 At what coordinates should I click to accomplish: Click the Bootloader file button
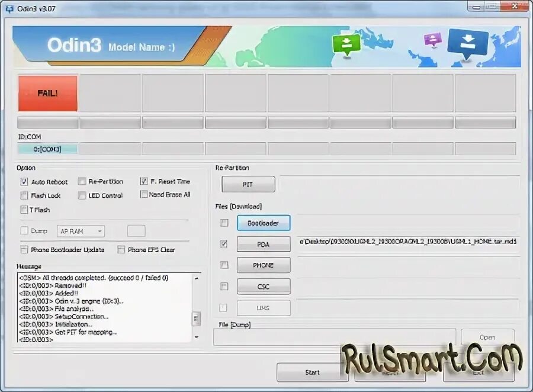pyautogui.click(x=264, y=223)
